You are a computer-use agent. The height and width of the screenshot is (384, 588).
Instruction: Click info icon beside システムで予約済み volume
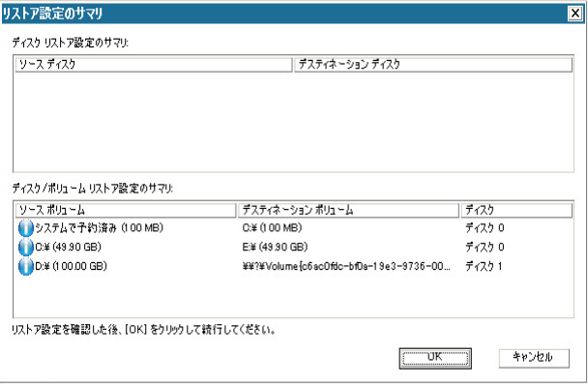[x=26, y=228]
